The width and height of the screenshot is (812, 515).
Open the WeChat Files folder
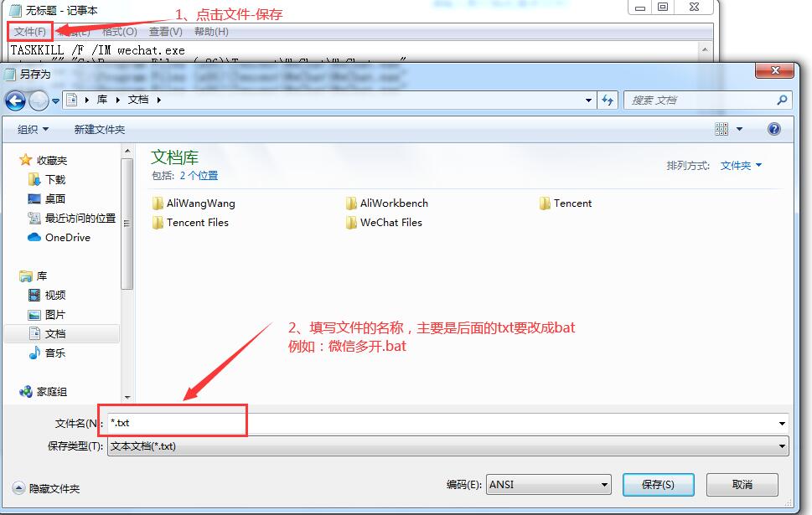tap(384, 223)
